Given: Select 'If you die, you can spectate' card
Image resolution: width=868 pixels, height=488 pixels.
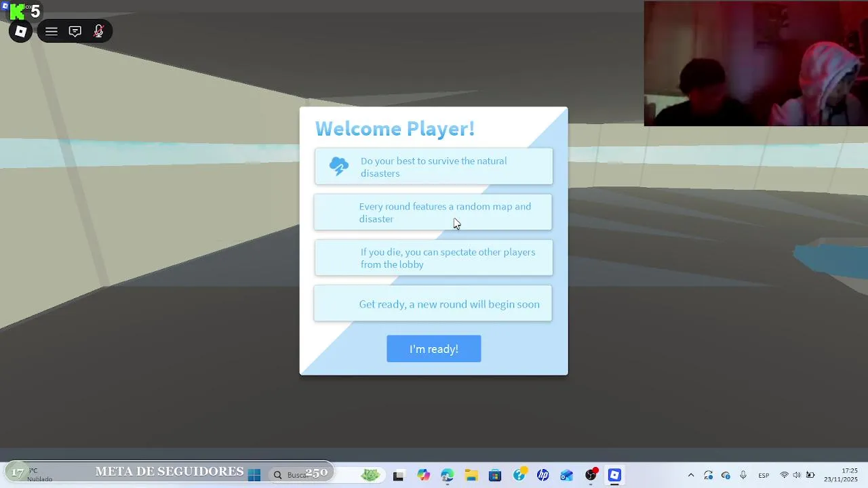Looking at the screenshot, I should point(434,258).
